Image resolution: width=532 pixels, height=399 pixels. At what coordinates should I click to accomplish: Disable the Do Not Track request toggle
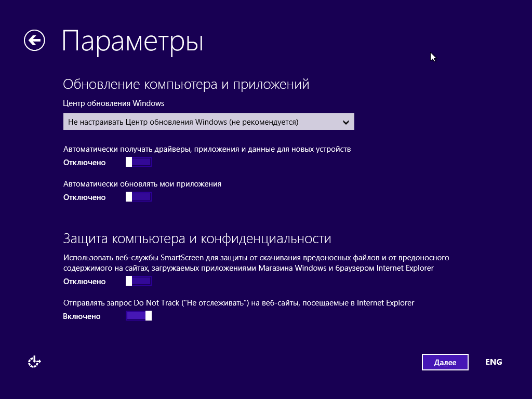pyautogui.click(x=138, y=316)
